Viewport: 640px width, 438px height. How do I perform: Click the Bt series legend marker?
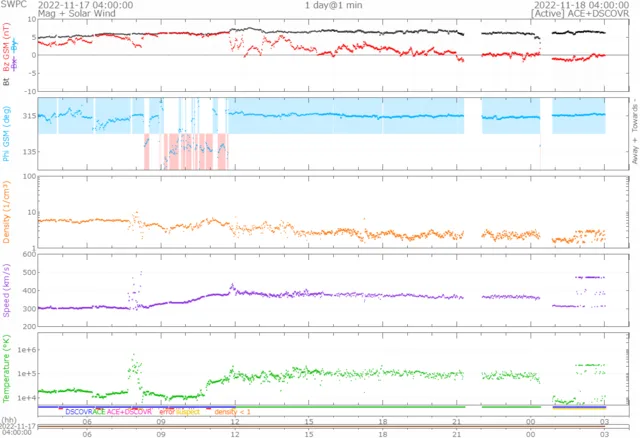pos(6,83)
